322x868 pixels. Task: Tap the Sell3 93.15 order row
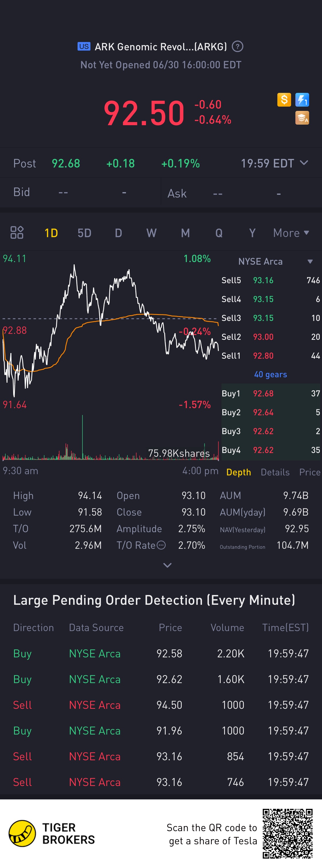[271, 318]
